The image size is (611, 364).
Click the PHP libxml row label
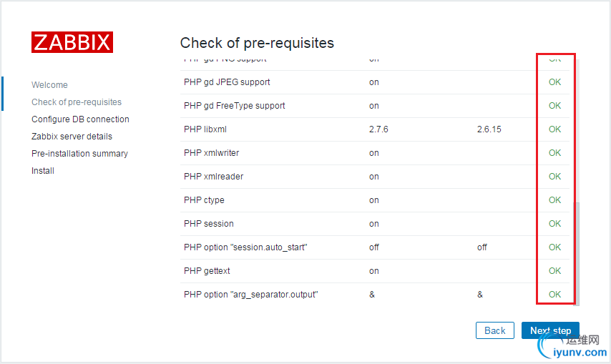(205, 129)
